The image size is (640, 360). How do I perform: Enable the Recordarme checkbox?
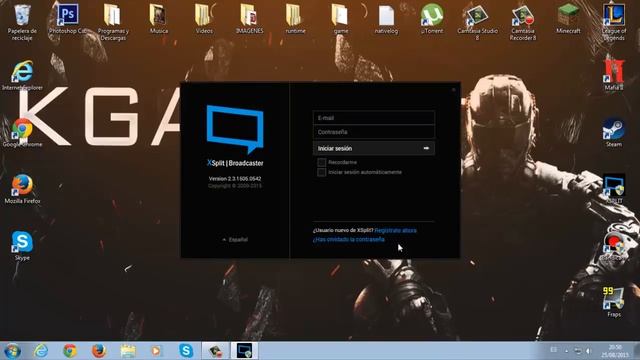[x=322, y=162]
